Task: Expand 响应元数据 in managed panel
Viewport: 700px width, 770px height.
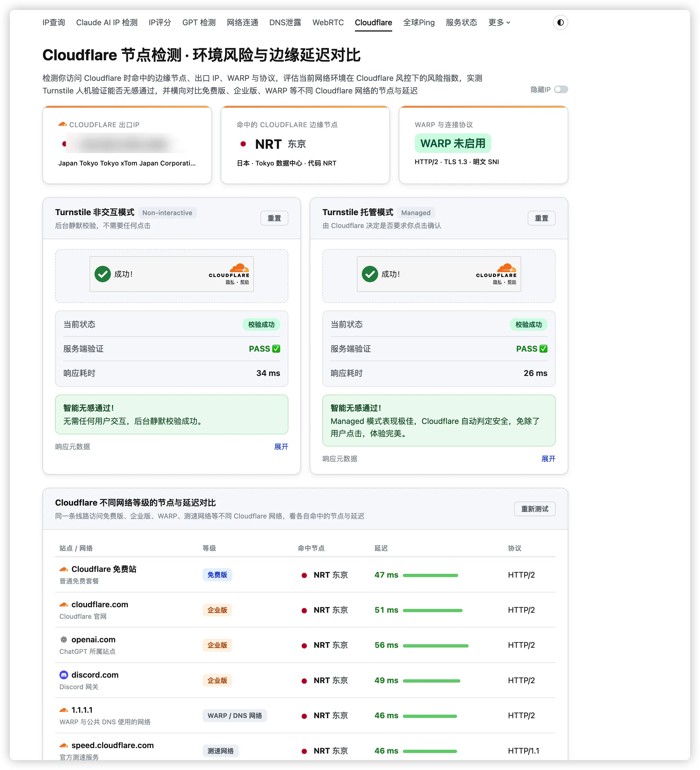Action: pos(548,459)
